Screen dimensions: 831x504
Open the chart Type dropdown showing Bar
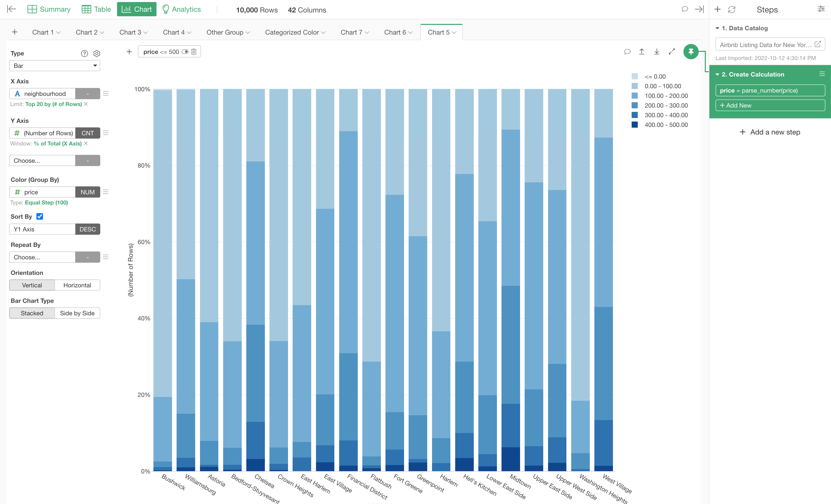point(55,65)
